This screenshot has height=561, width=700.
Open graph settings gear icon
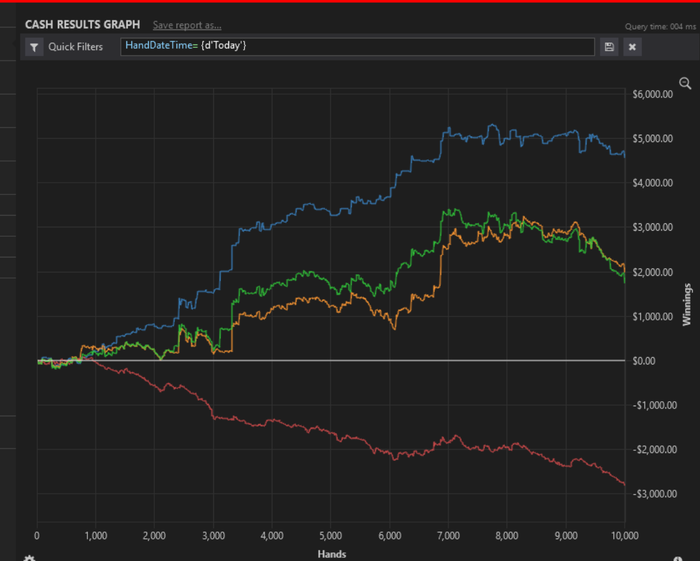pyautogui.click(x=29, y=558)
